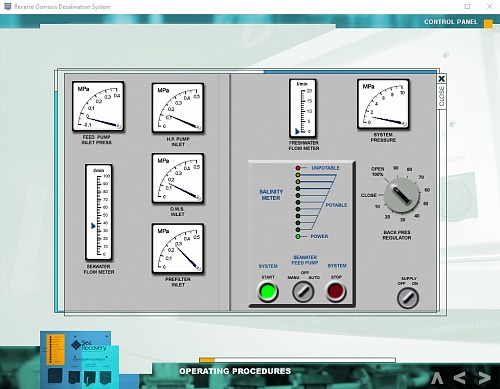
Task: Click the vertical CLOSE tab label
Action: [441, 96]
